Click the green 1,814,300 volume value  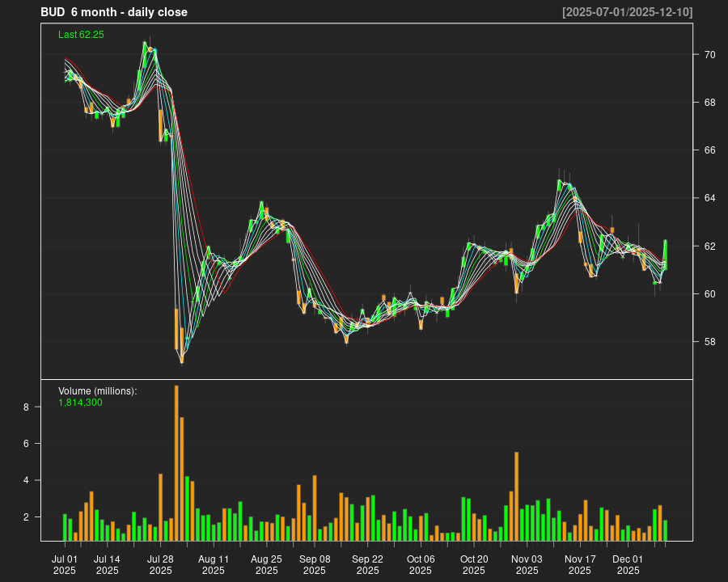point(80,402)
